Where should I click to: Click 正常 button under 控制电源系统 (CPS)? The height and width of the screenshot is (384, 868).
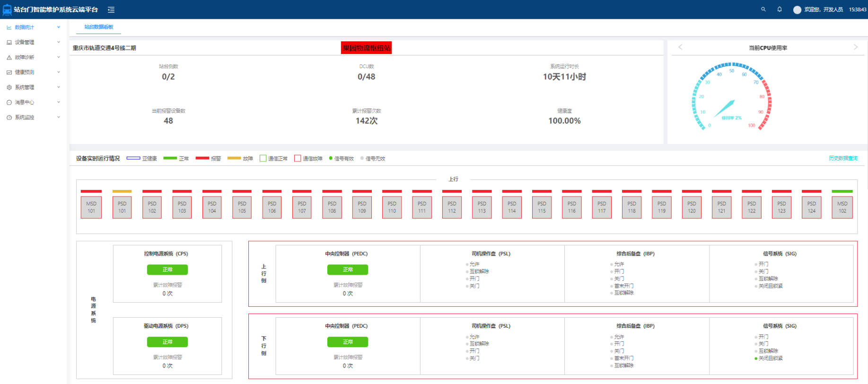pos(167,269)
